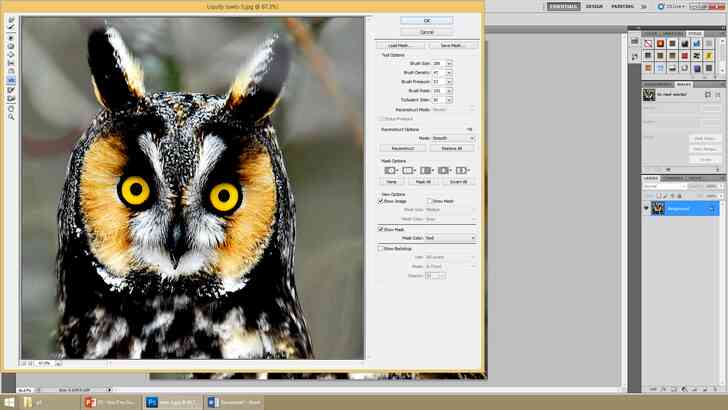
Task: Open the layer blend mode dropdown
Action: pos(665,186)
